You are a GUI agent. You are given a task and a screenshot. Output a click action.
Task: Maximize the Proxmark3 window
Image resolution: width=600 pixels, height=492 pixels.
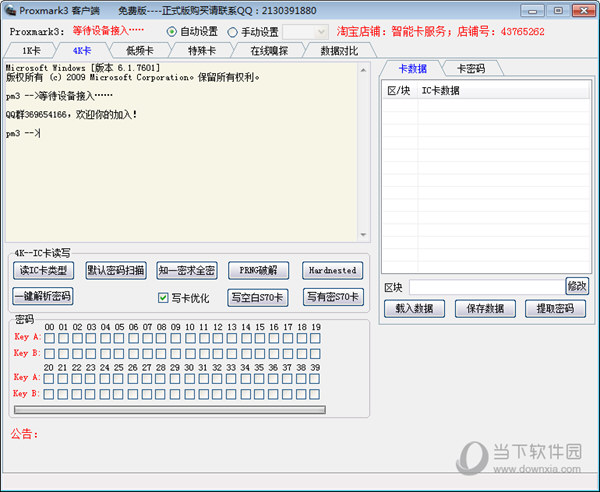[558, 11]
